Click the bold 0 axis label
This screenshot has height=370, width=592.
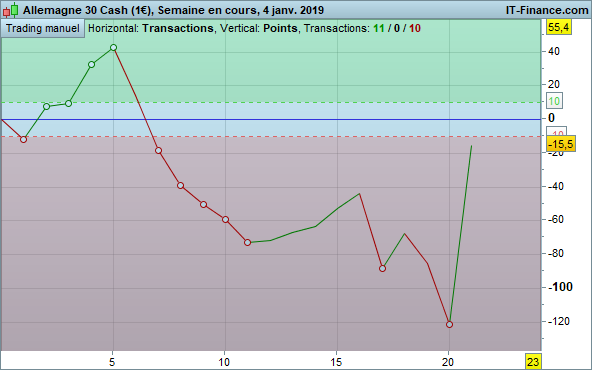tap(552, 118)
